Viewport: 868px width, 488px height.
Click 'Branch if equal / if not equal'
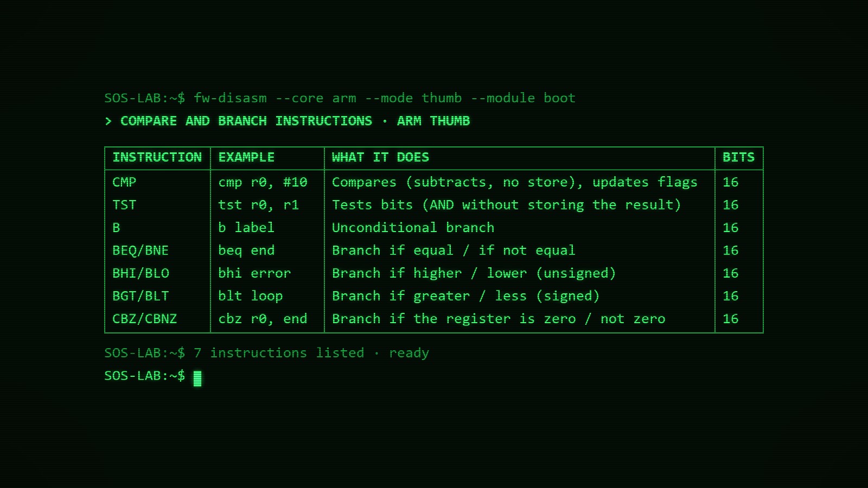click(x=454, y=251)
